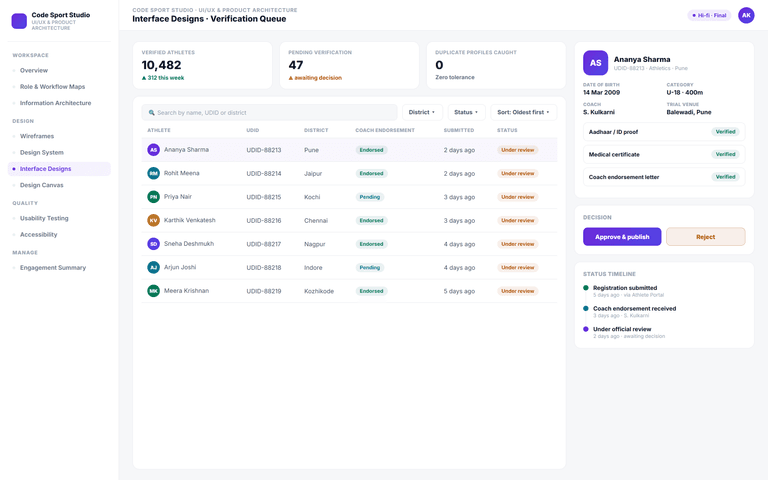Open Information Architecture page
Viewport: 768px width, 480px height.
(x=59, y=103)
